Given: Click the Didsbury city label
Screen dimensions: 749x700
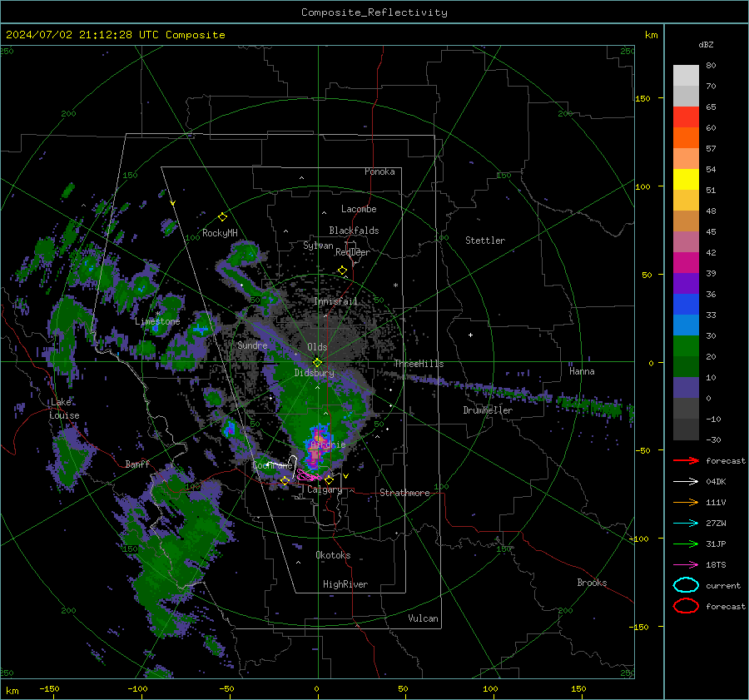Looking at the screenshot, I should pyautogui.click(x=314, y=373).
